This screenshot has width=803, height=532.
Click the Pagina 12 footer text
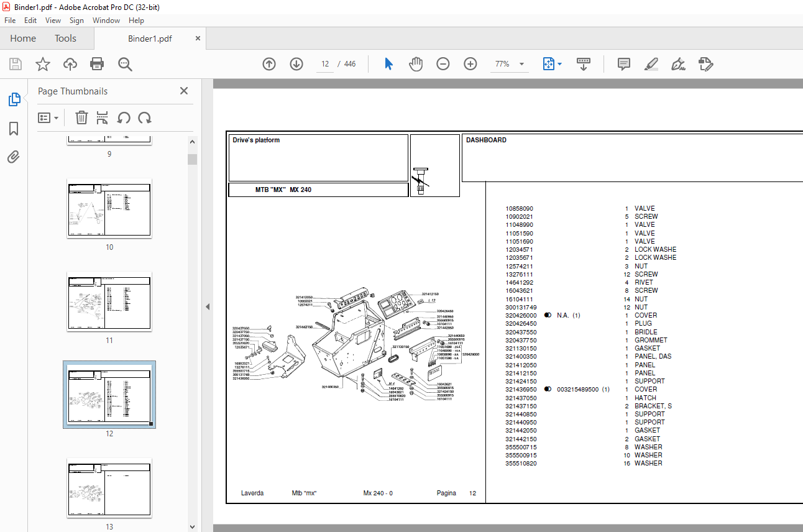[456, 493]
